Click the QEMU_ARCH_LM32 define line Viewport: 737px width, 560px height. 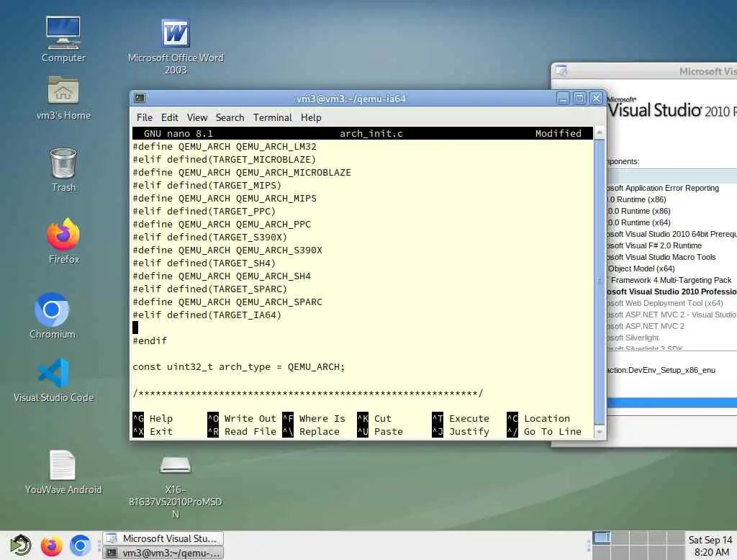[x=225, y=147]
